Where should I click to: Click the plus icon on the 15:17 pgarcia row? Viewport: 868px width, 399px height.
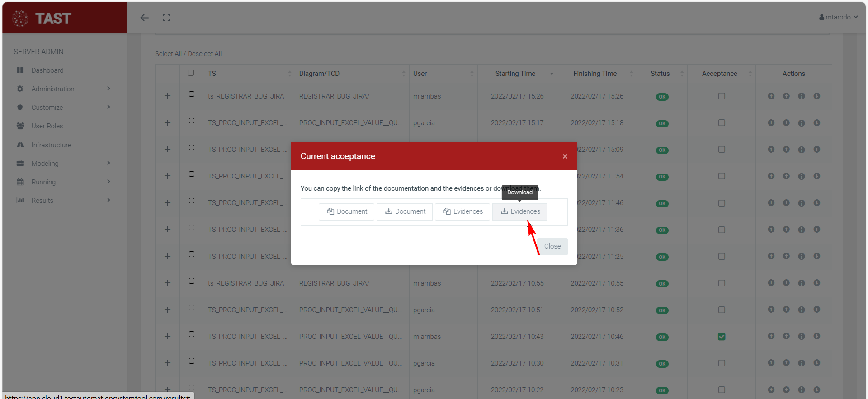click(167, 123)
